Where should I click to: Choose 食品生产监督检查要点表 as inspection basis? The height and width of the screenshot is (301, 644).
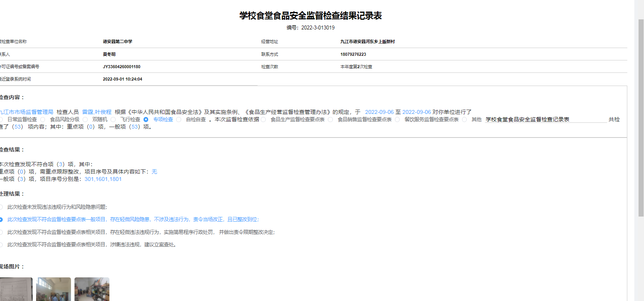pos(263,120)
